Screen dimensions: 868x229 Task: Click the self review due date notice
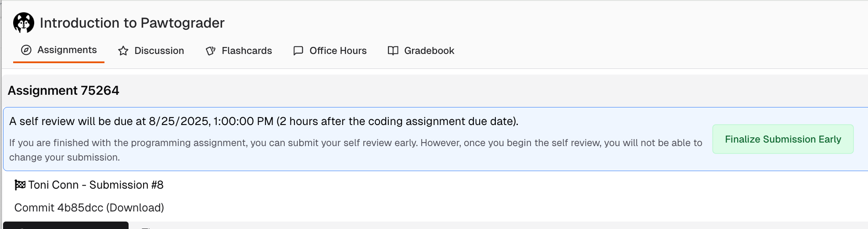264,121
